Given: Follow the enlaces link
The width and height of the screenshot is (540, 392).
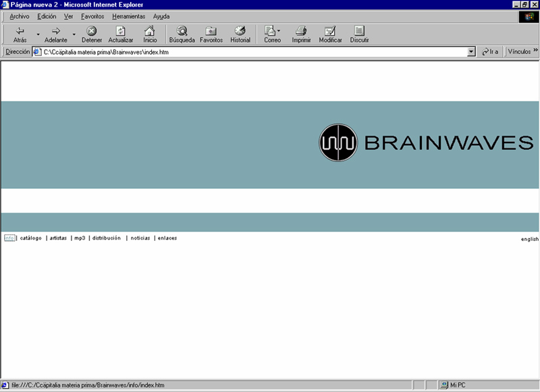Looking at the screenshot, I should (x=167, y=237).
